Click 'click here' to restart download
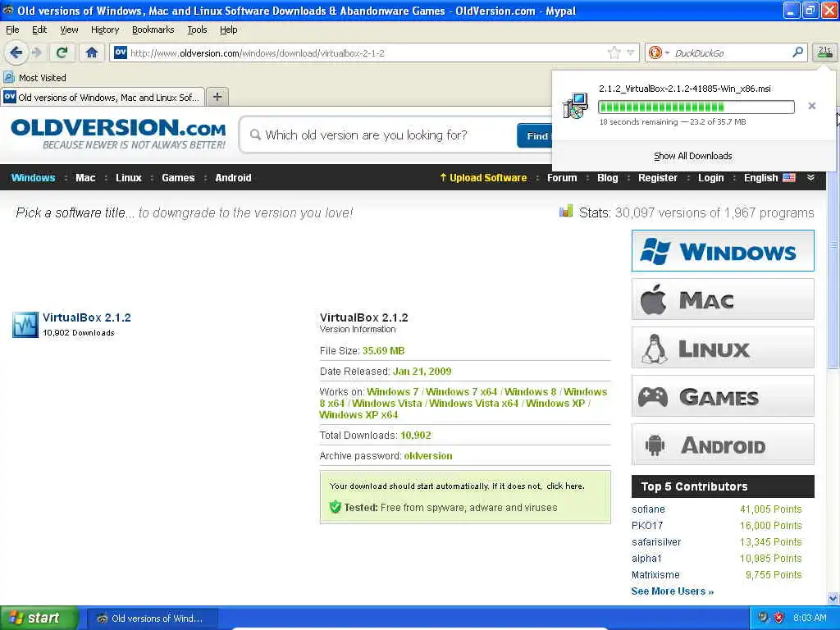Viewport: 840px width, 630px height. tap(564, 486)
